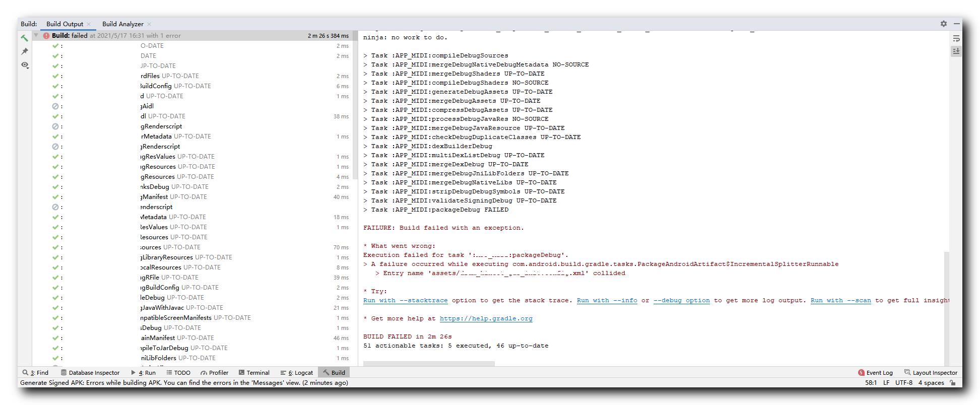This screenshot has width=980, height=405.
Task: Open the Terminal tool window
Action: click(x=254, y=373)
